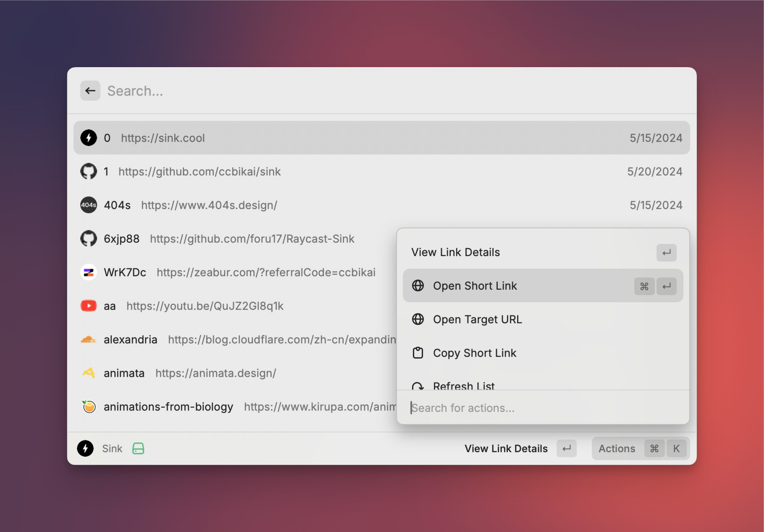Click the back arrow button

point(90,91)
